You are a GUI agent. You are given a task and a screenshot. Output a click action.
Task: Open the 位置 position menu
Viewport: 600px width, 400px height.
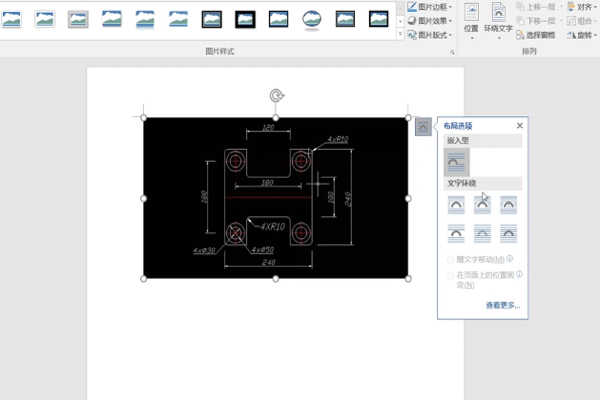tap(470, 20)
